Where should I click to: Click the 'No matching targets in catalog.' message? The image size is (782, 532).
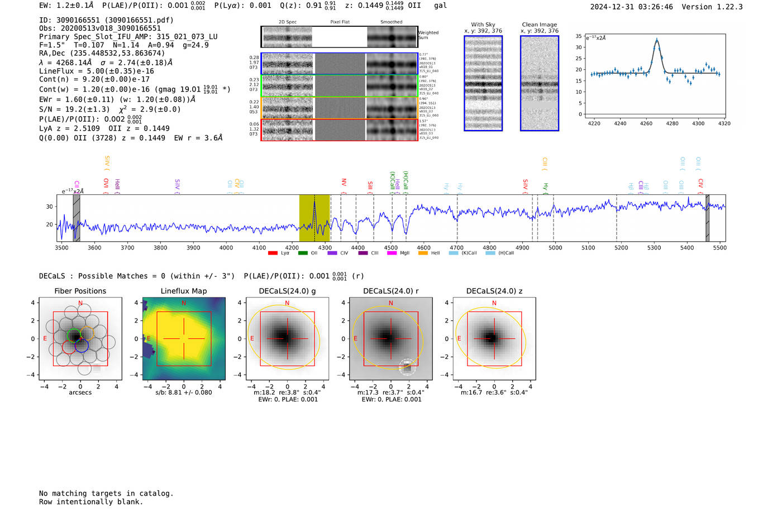pyautogui.click(x=106, y=493)
